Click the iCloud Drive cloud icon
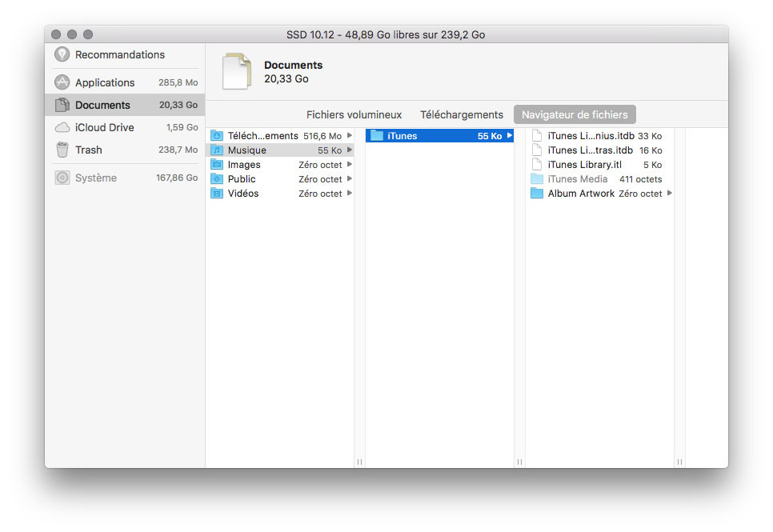 (x=62, y=127)
